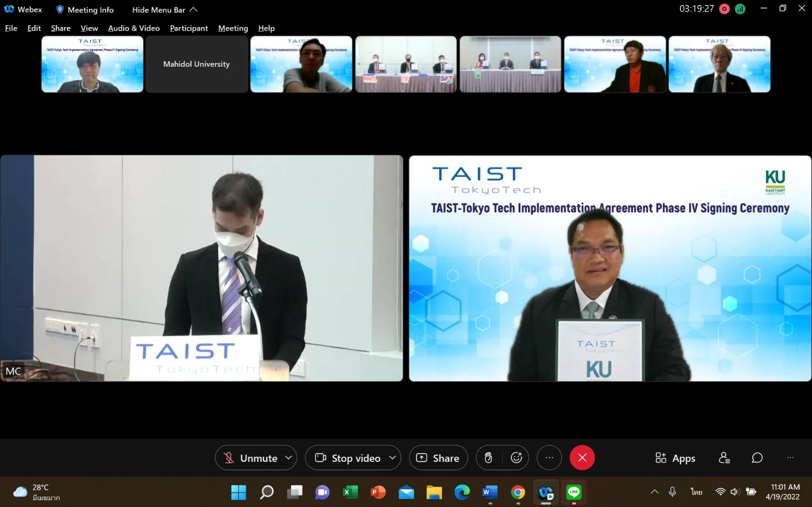Open the Chat panel
Screen dimensions: 812x507
[756, 457]
